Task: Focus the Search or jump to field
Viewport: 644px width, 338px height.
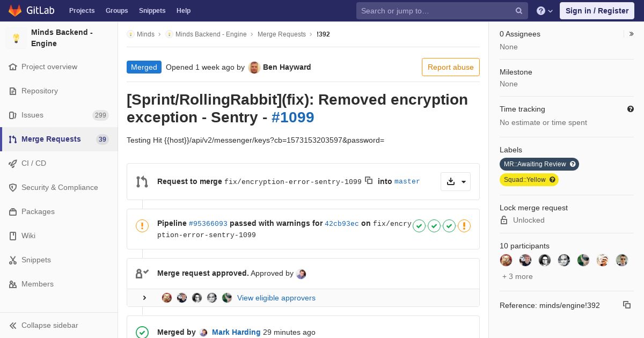Action: (x=442, y=11)
